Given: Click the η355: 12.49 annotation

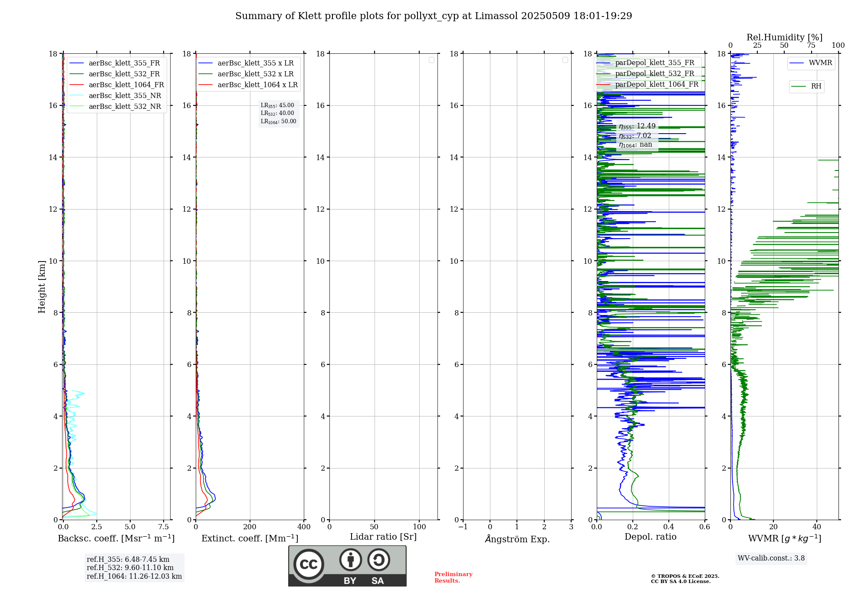Looking at the screenshot, I should pyautogui.click(x=637, y=126).
